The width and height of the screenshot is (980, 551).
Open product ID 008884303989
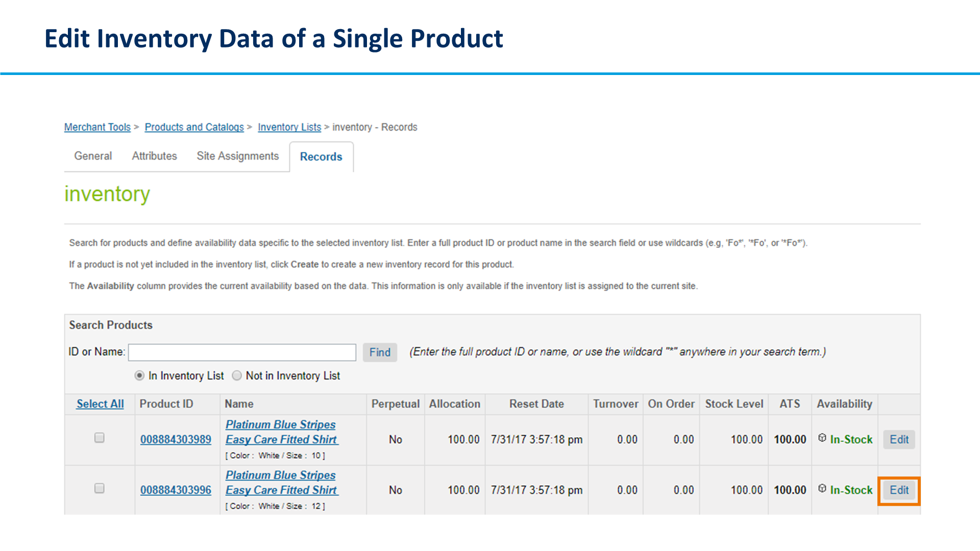[x=176, y=439]
